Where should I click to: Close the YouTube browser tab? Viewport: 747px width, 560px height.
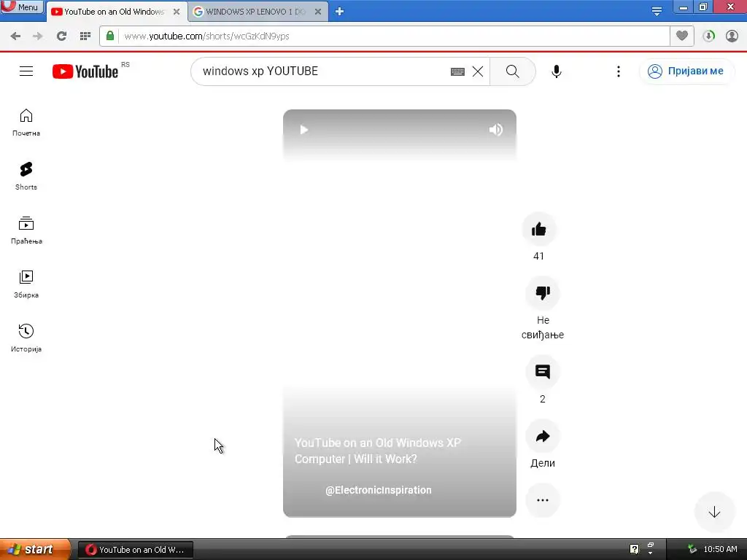click(x=177, y=12)
